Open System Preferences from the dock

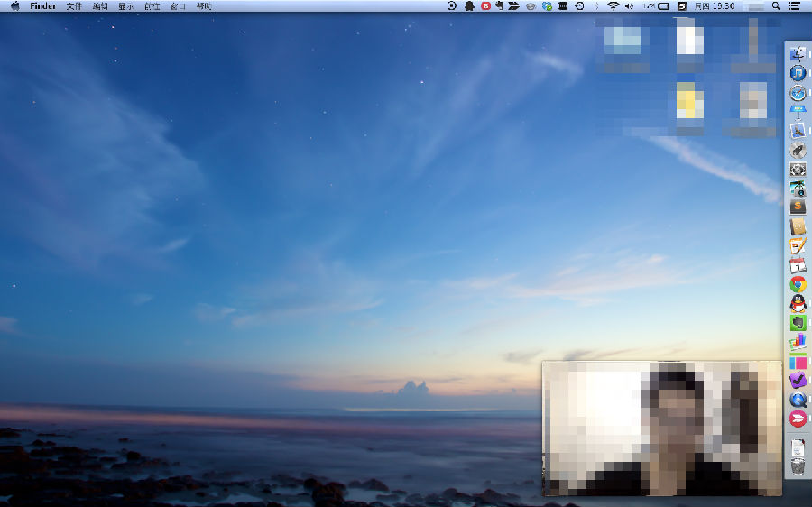coord(798,170)
